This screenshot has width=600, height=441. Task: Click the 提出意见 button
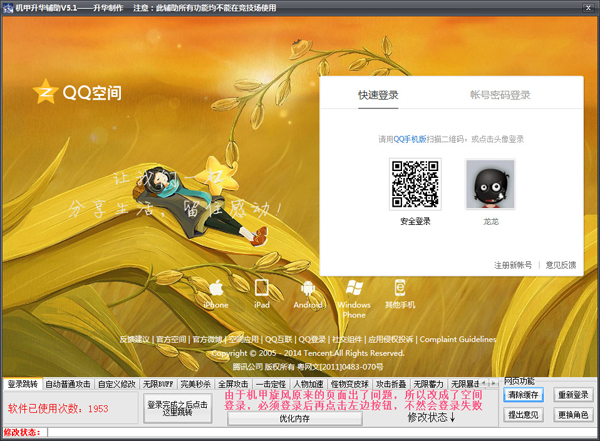tap(523, 415)
